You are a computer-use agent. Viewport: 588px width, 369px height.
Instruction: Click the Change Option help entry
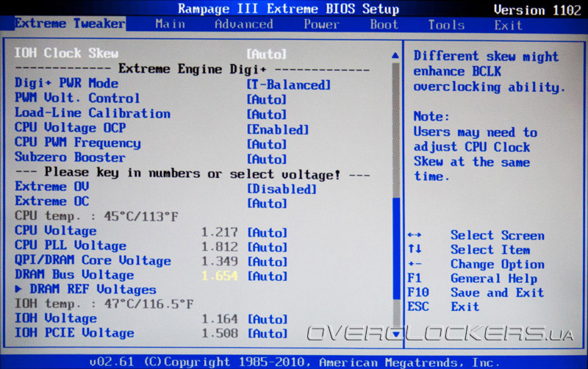[x=498, y=265]
